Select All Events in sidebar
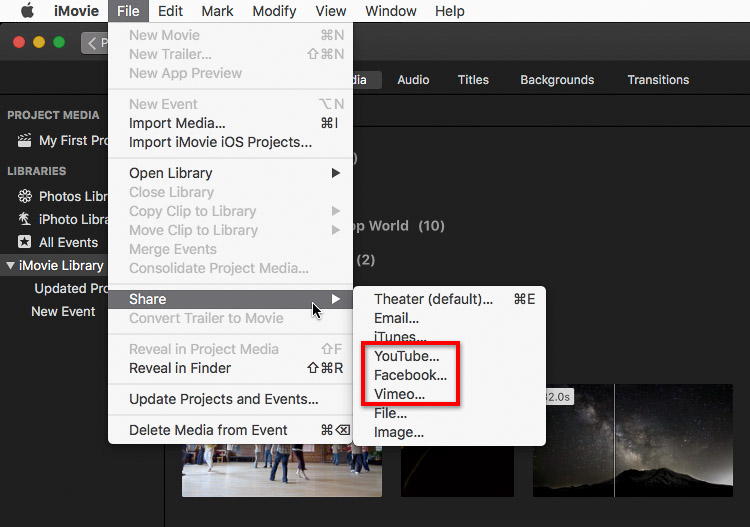The height and width of the screenshot is (527, 750). pyautogui.click(x=68, y=242)
